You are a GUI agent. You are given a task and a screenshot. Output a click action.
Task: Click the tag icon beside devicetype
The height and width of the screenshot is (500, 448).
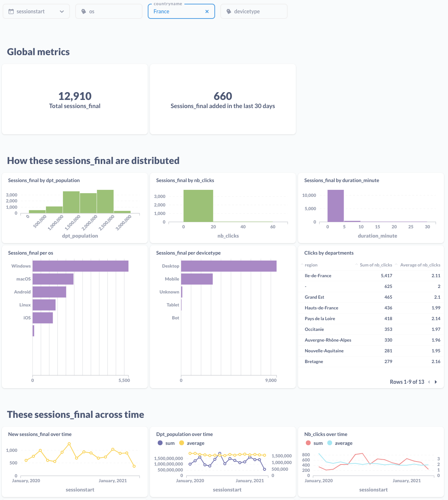[x=229, y=11]
